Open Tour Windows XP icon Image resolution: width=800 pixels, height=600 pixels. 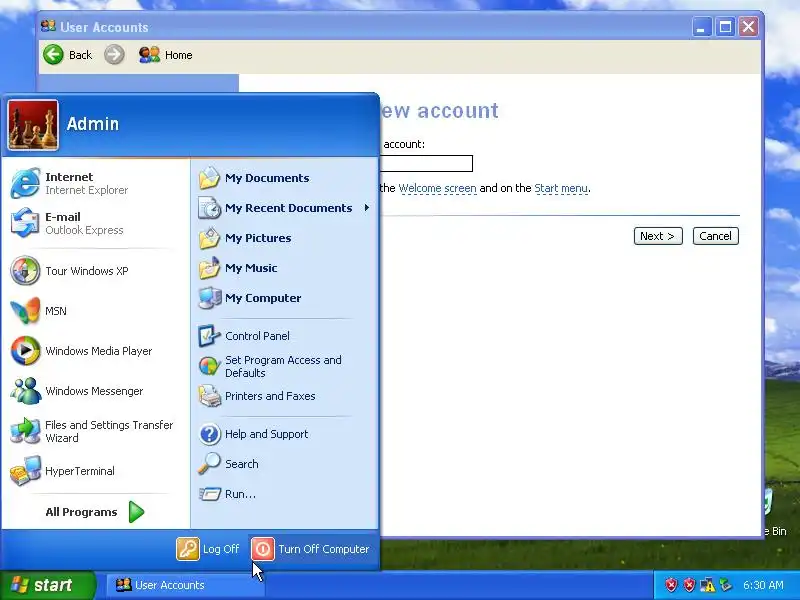pos(26,270)
